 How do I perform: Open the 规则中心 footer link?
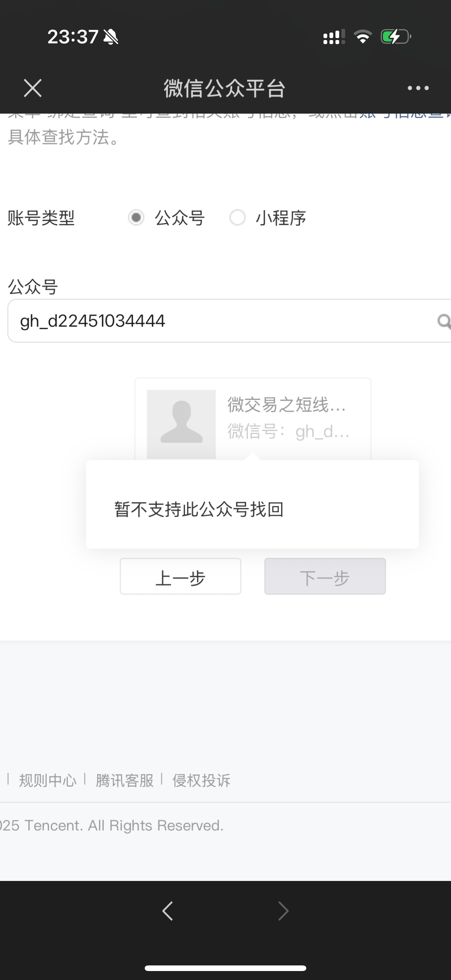pos(48,781)
